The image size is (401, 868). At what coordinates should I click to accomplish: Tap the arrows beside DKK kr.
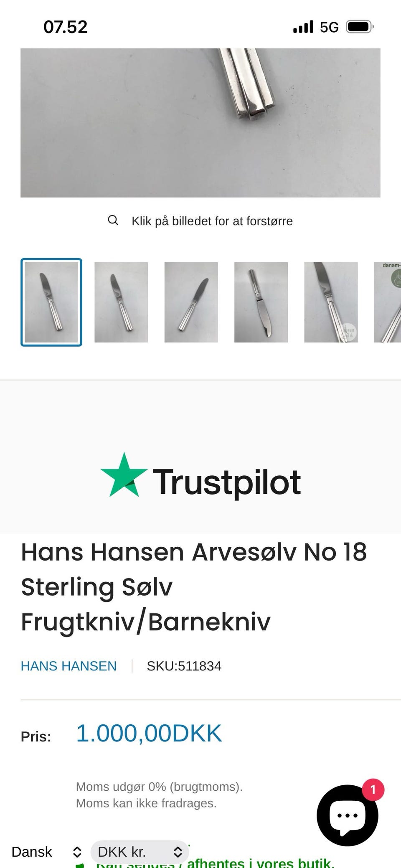pyautogui.click(x=178, y=852)
